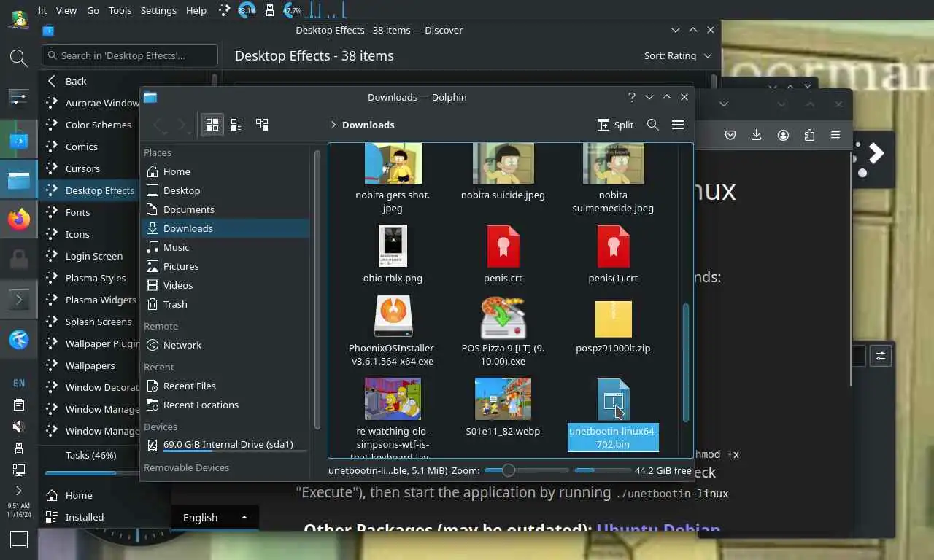Select the unetbootin-linux64-702.bin file
This screenshot has width=934, height=560.
[613, 414]
